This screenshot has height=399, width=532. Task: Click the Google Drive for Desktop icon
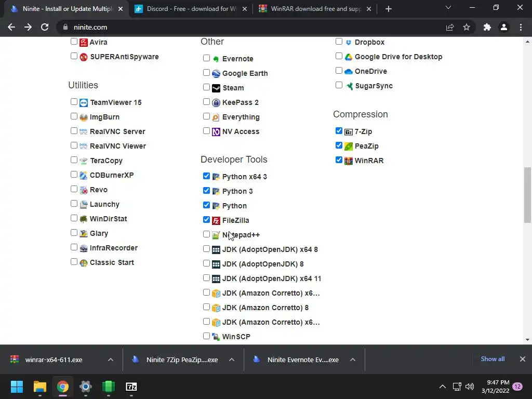tap(349, 57)
